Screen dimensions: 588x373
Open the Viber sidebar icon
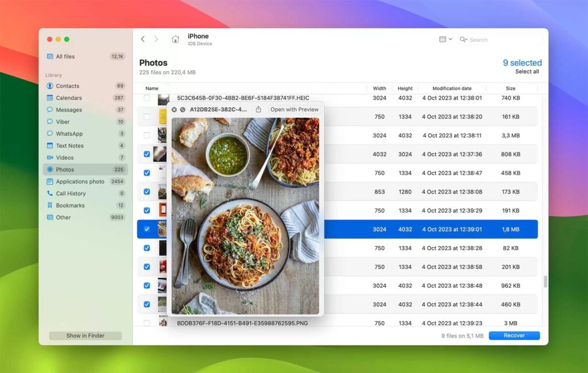[x=50, y=122]
